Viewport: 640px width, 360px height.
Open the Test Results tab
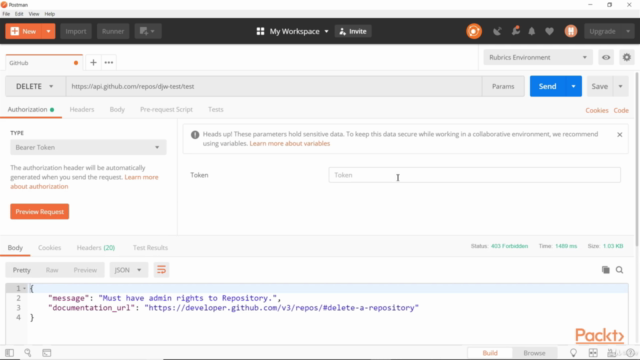point(150,248)
